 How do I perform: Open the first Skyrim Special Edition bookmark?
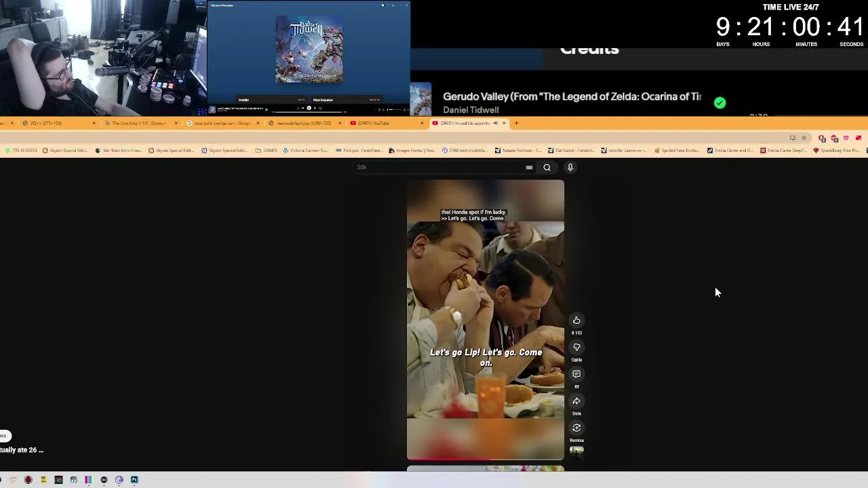tap(65, 150)
